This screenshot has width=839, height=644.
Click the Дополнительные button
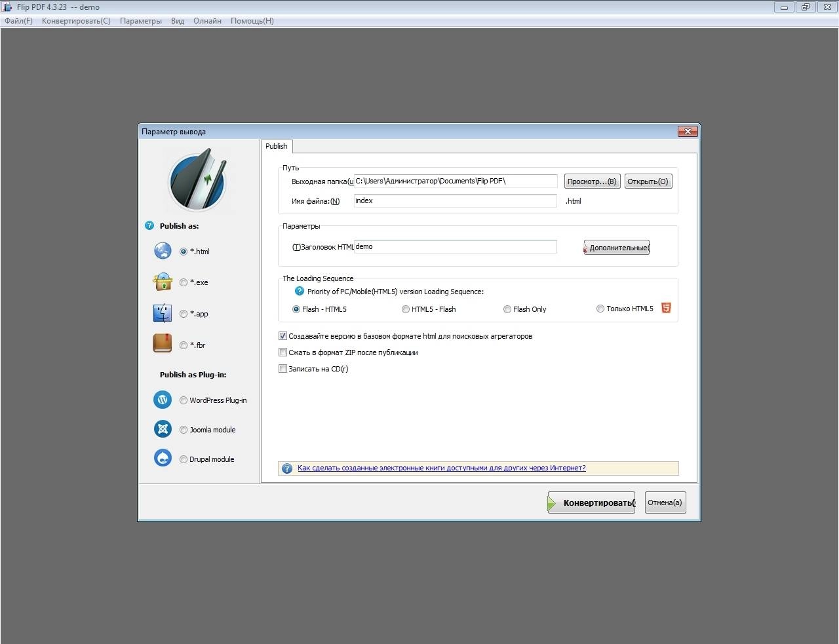(617, 248)
